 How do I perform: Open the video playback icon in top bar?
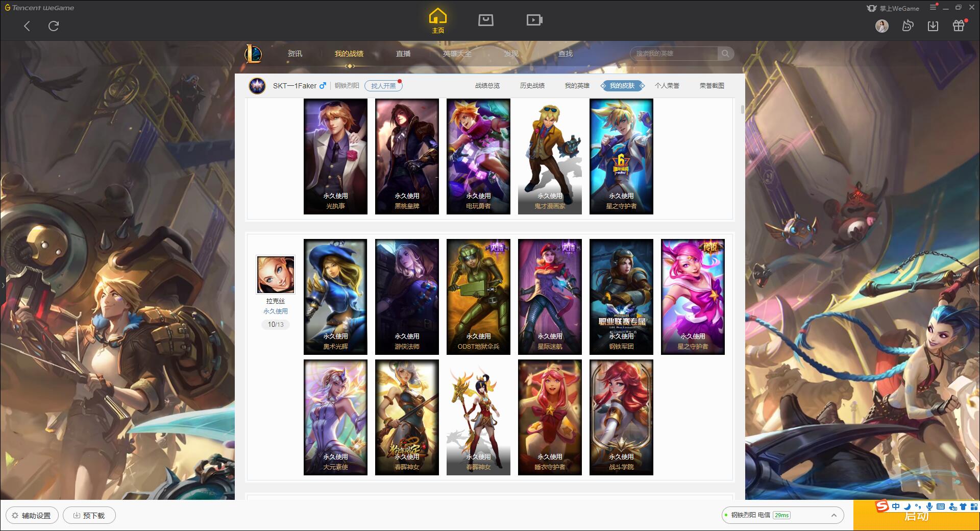click(x=534, y=20)
